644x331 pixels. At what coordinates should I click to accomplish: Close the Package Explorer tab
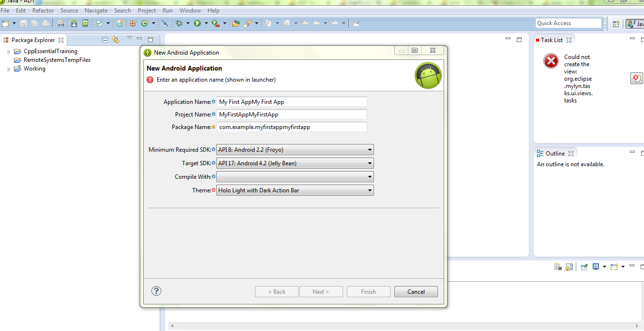(61, 40)
